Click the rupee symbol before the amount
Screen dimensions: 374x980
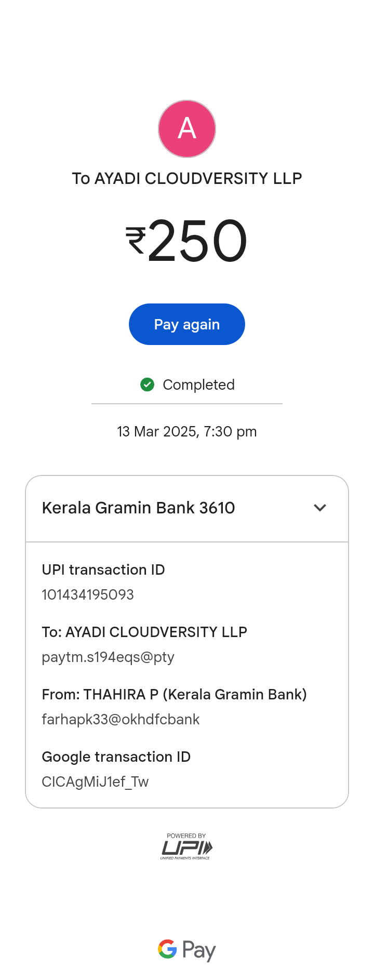coord(136,240)
